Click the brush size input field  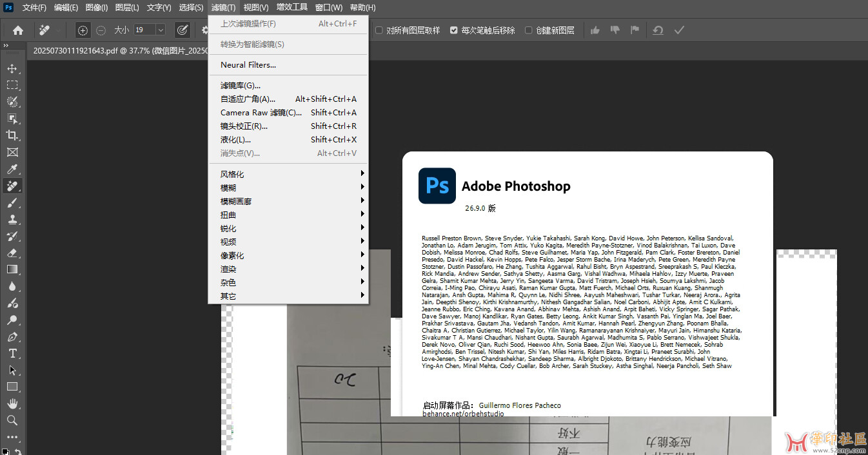pyautogui.click(x=144, y=30)
